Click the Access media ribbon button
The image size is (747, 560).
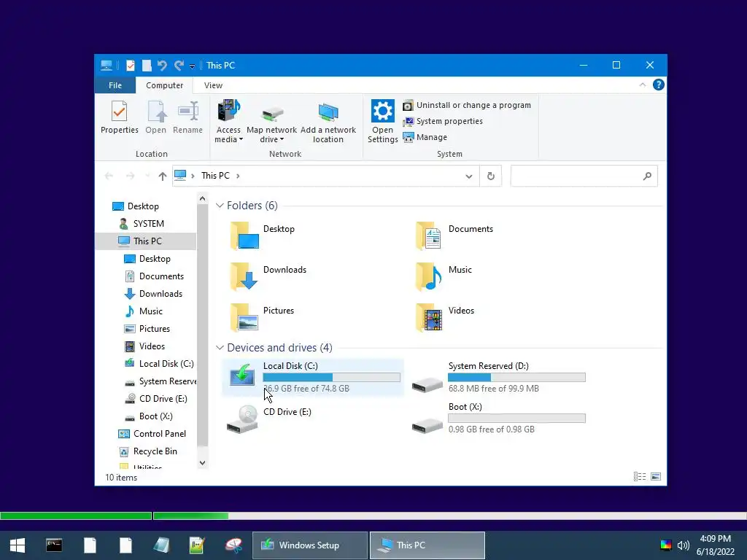228,122
